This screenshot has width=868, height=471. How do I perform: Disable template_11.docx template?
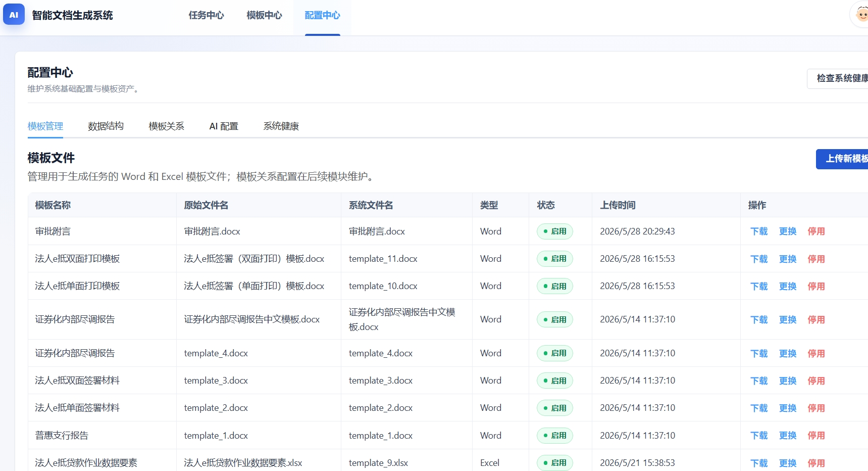[x=816, y=259]
